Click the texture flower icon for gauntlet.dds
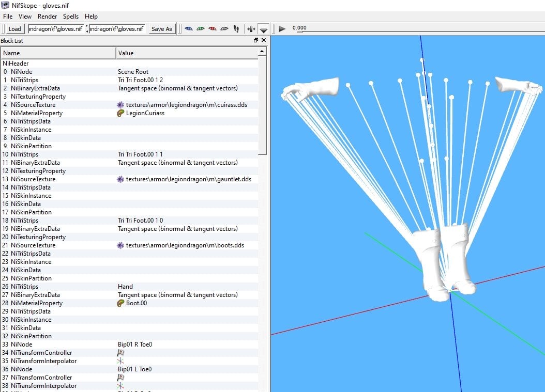 coord(120,179)
